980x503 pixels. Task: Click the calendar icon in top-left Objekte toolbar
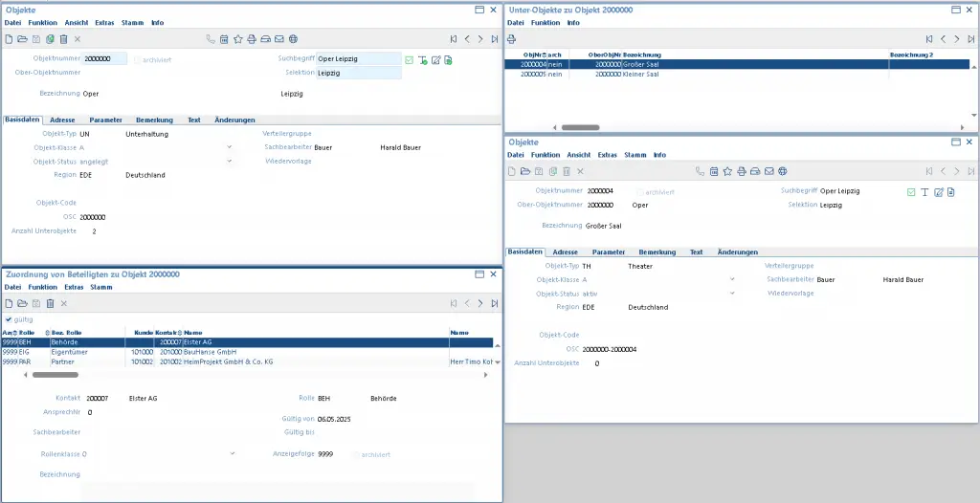coord(224,39)
